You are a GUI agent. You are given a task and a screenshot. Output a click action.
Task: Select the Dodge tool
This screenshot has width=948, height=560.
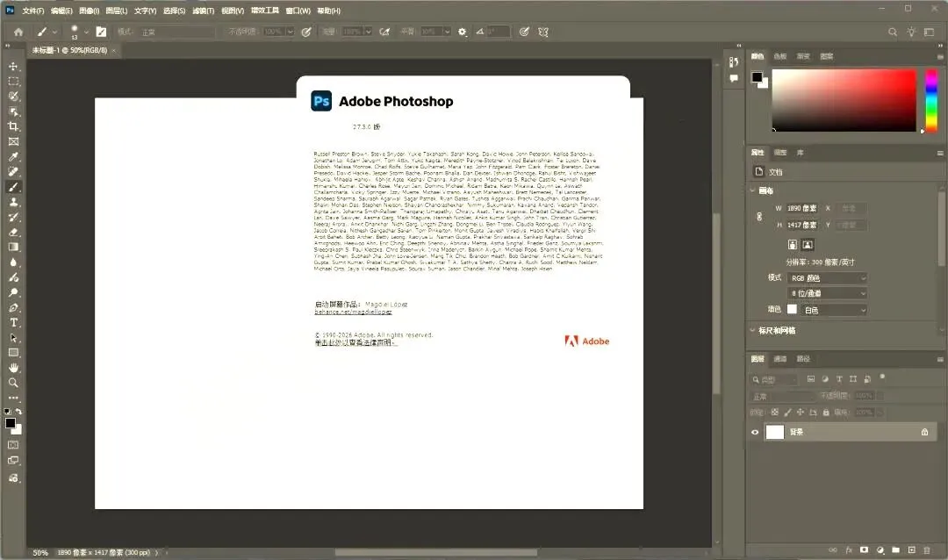[x=13, y=292]
